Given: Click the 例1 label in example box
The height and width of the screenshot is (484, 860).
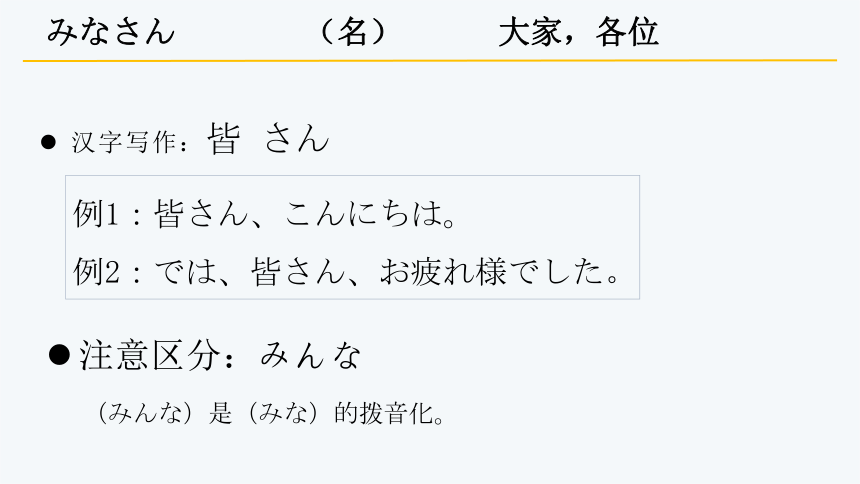Looking at the screenshot, I should 96,213.
